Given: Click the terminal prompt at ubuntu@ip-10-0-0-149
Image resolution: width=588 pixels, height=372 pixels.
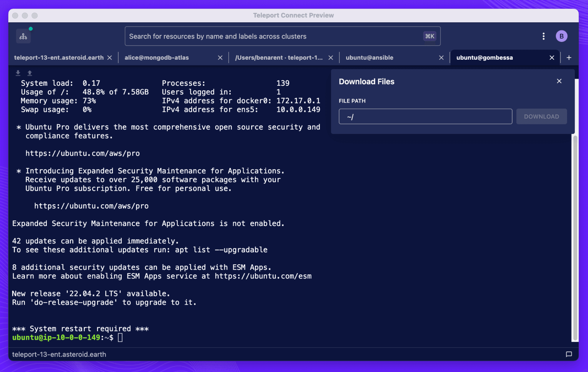Looking at the screenshot, I should 121,337.
